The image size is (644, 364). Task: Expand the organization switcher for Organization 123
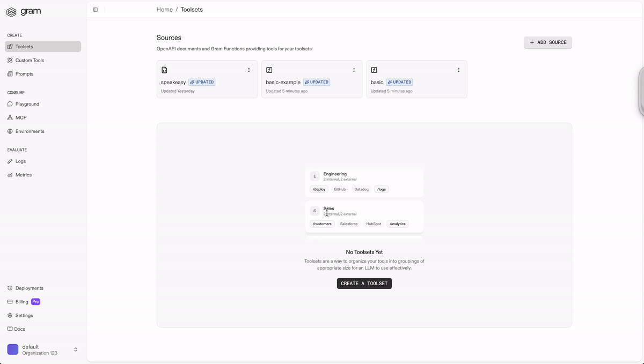tap(76, 349)
